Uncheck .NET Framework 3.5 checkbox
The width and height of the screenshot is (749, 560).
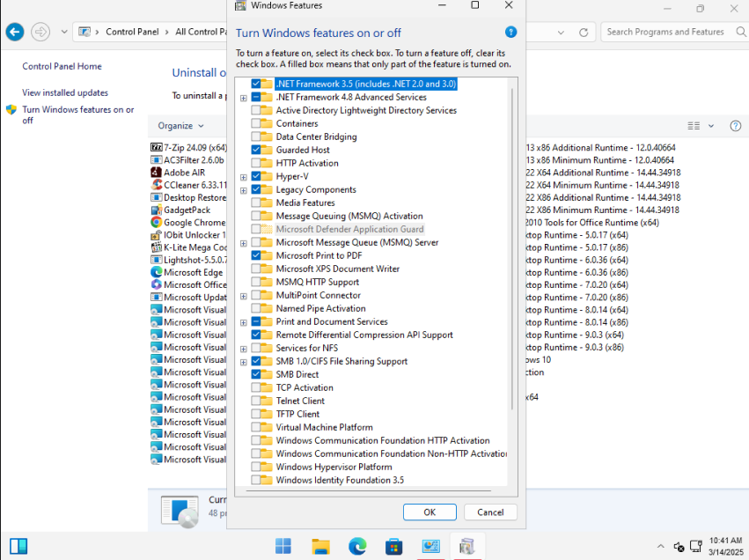256,84
